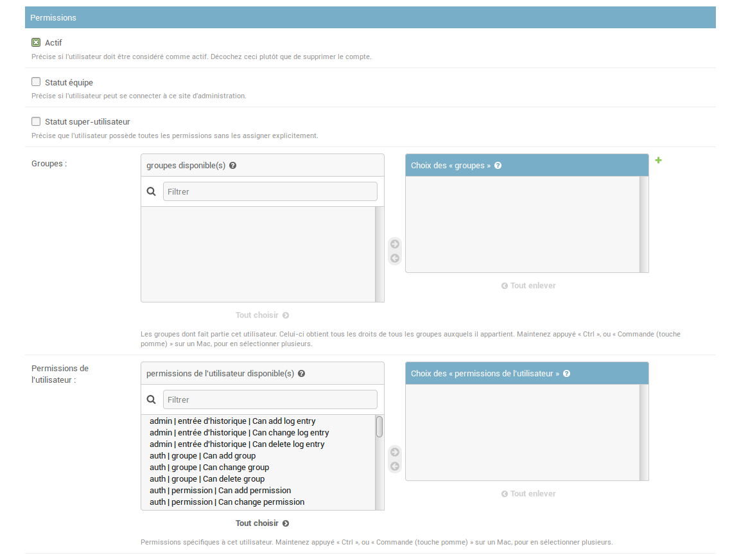The height and width of the screenshot is (560, 739).
Task: Click help icon beside Choix des permissions
Action: 566,373
